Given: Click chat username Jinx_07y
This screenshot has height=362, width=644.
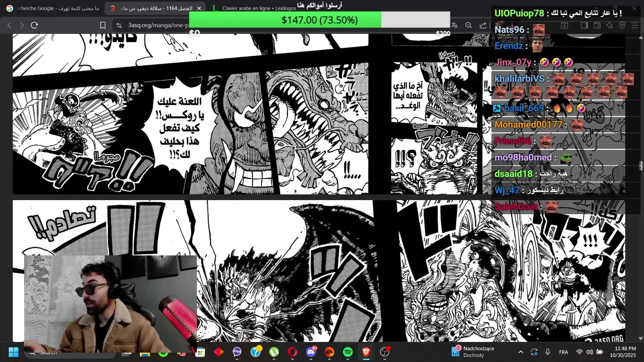Looking at the screenshot, I should tap(513, 62).
